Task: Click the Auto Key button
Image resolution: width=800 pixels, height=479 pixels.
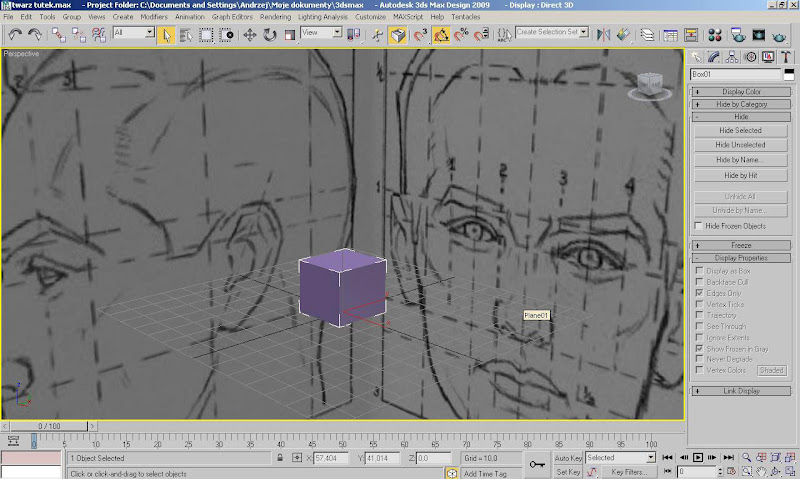Action: click(568, 457)
